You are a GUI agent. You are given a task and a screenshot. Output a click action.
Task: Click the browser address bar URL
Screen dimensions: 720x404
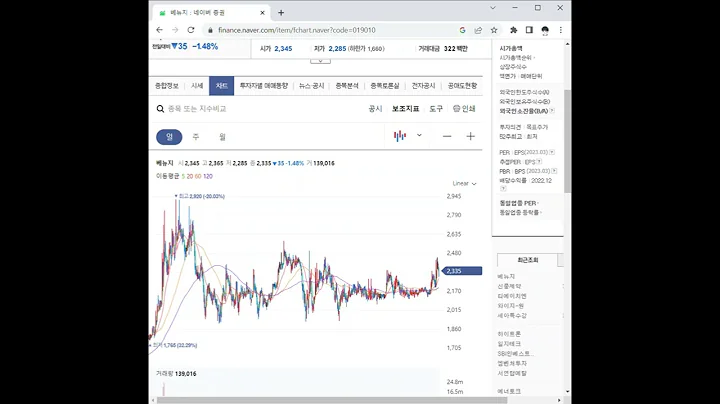pos(297,30)
